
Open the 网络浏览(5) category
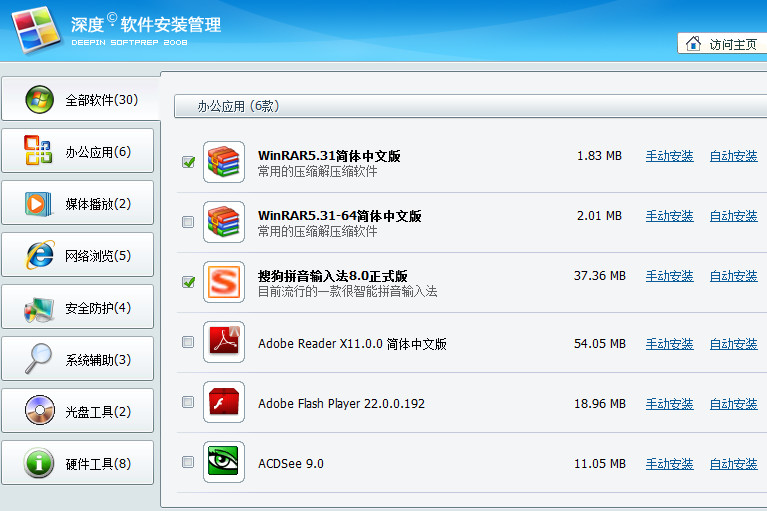click(x=78, y=255)
